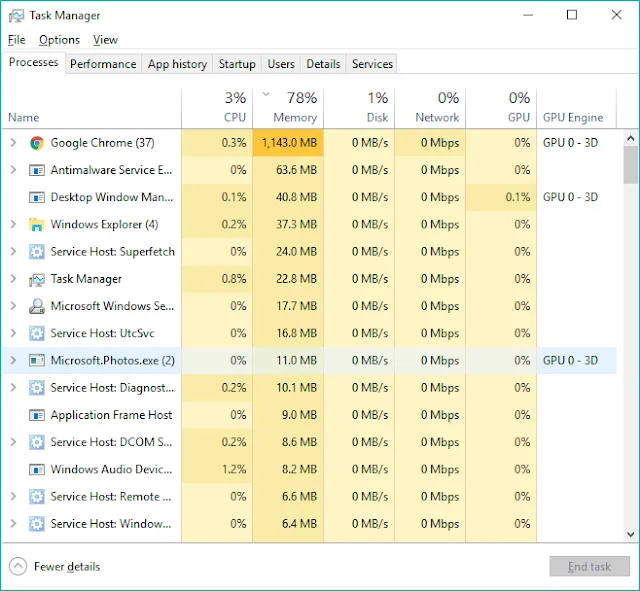
Task: Switch to the Services tab
Action: (372, 64)
